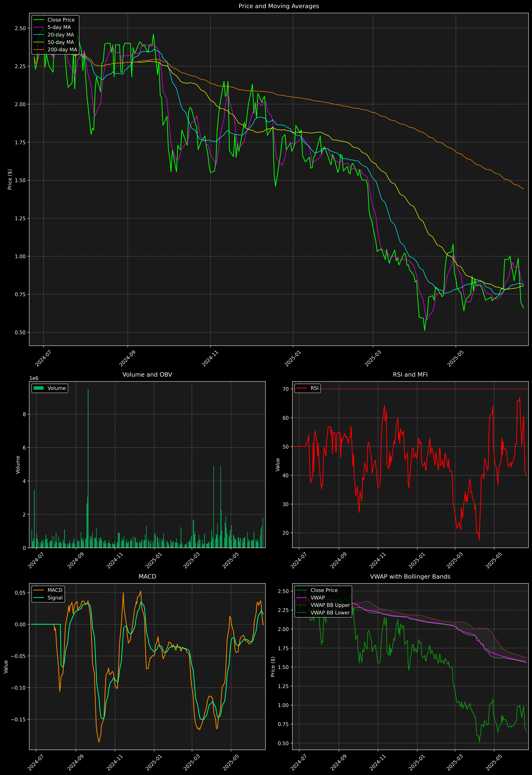Click the 'MACD' chart title
The image size is (532, 775).
[147, 577]
